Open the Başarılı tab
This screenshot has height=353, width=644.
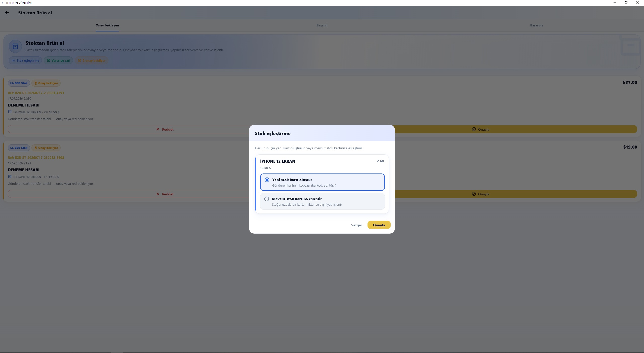click(x=322, y=25)
